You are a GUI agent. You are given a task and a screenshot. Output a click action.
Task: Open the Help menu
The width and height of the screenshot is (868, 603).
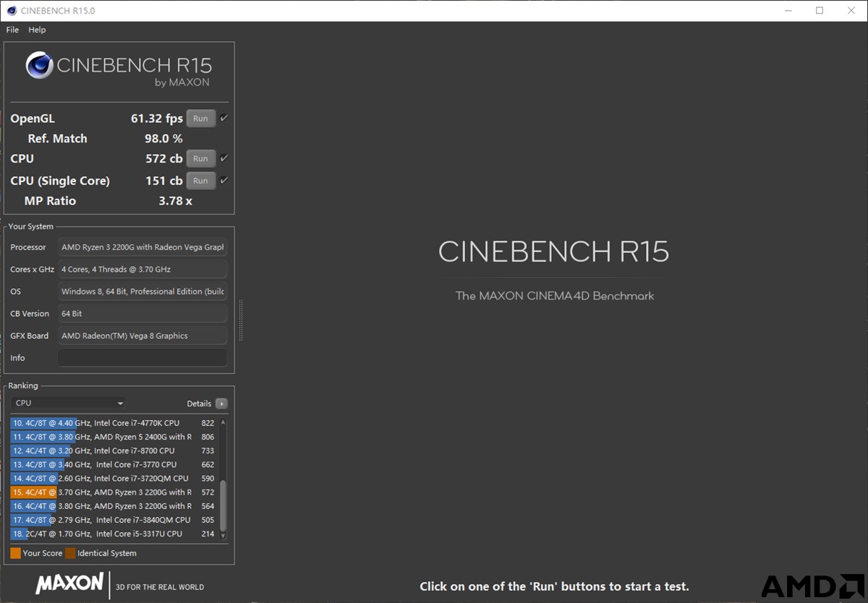(37, 30)
